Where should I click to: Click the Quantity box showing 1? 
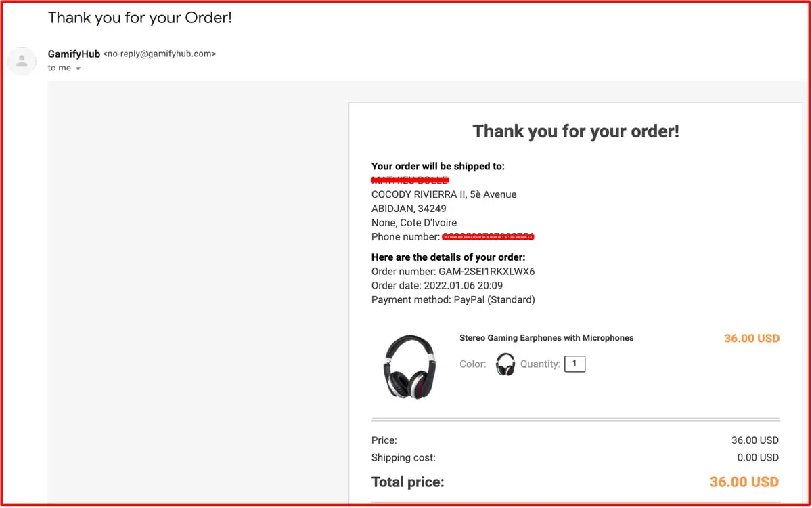pyautogui.click(x=574, y=364)
